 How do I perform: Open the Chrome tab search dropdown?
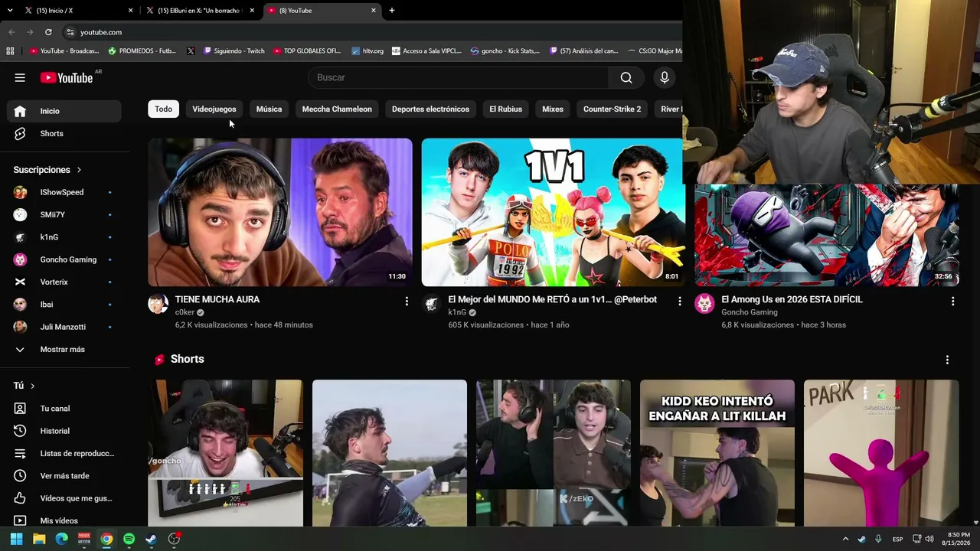tap(10, 11)
